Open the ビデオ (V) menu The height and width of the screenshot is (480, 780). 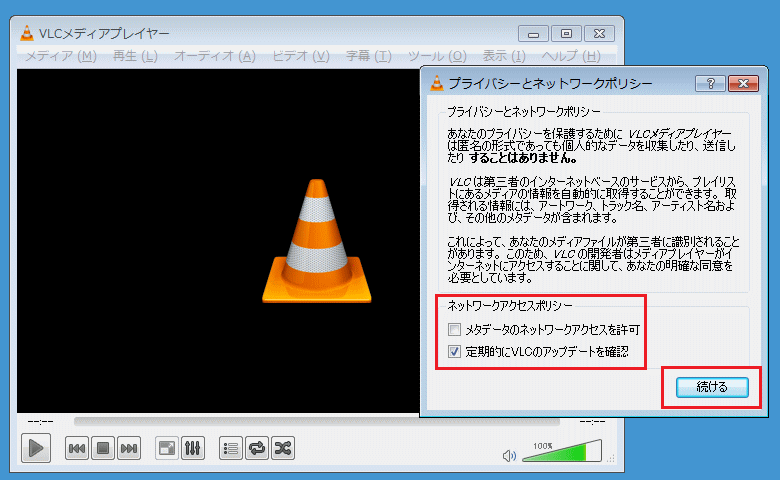300,56
